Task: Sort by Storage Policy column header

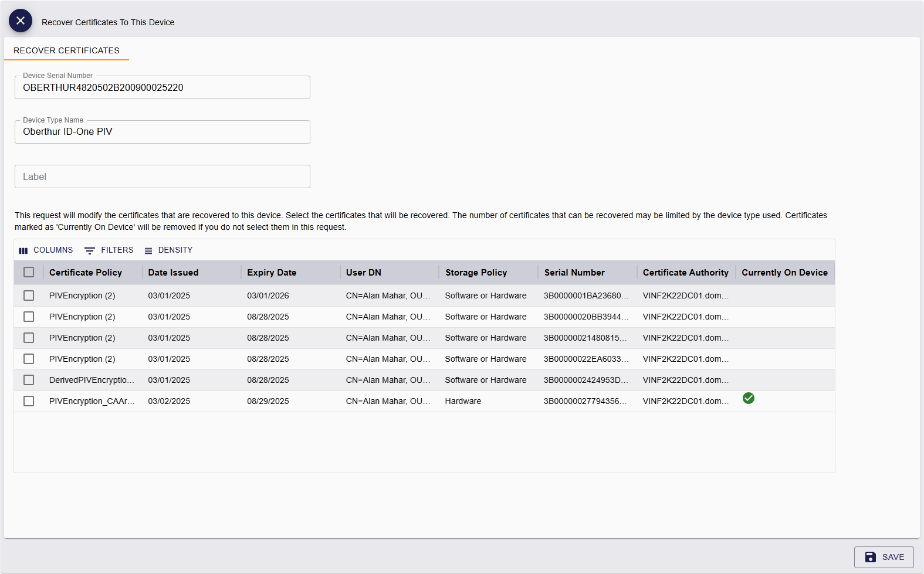Action: coord(476,273)
